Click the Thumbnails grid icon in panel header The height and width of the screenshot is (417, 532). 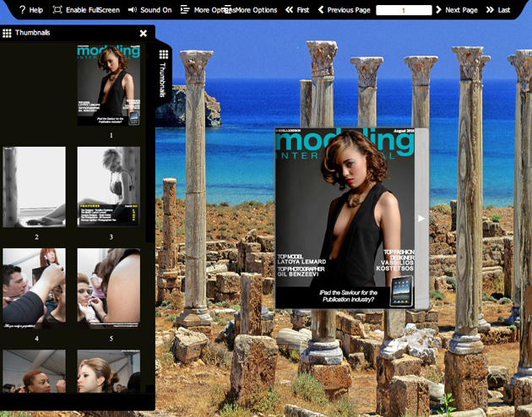pyautogui.click(x=7, y=33)
